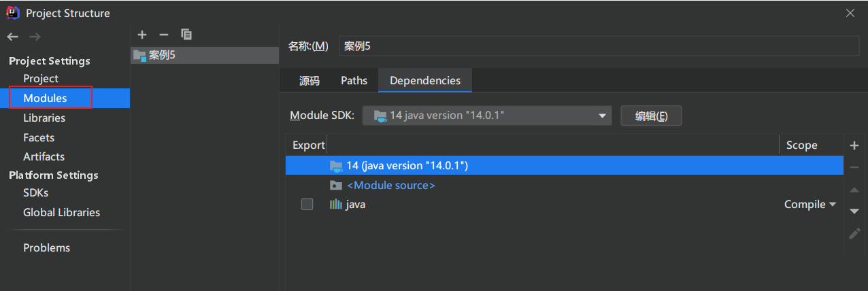The image size is (868, 291).
Task: Add a new module with plus icon
Action: [x=141, y=35]
